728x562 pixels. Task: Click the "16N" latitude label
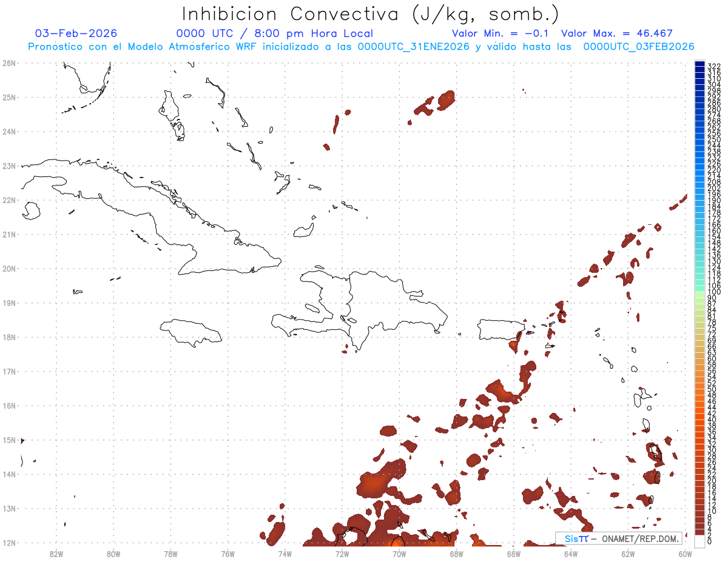(9, 406)
